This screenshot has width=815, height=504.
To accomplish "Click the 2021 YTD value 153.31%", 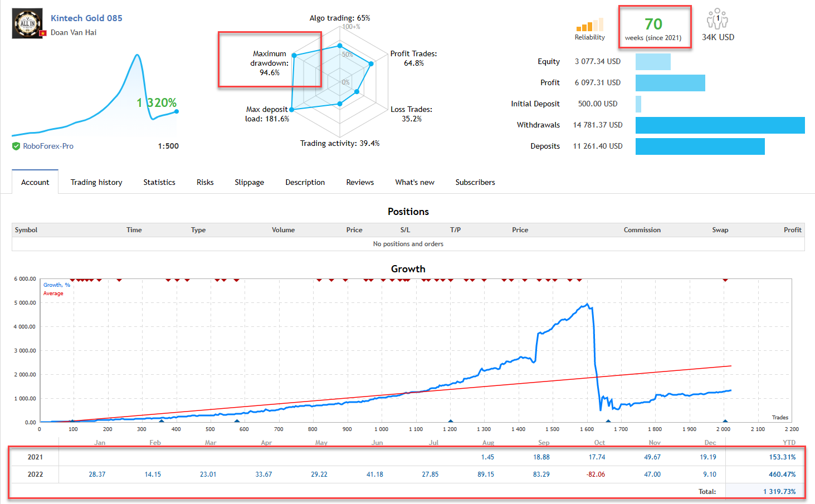I will click(782, 457).
